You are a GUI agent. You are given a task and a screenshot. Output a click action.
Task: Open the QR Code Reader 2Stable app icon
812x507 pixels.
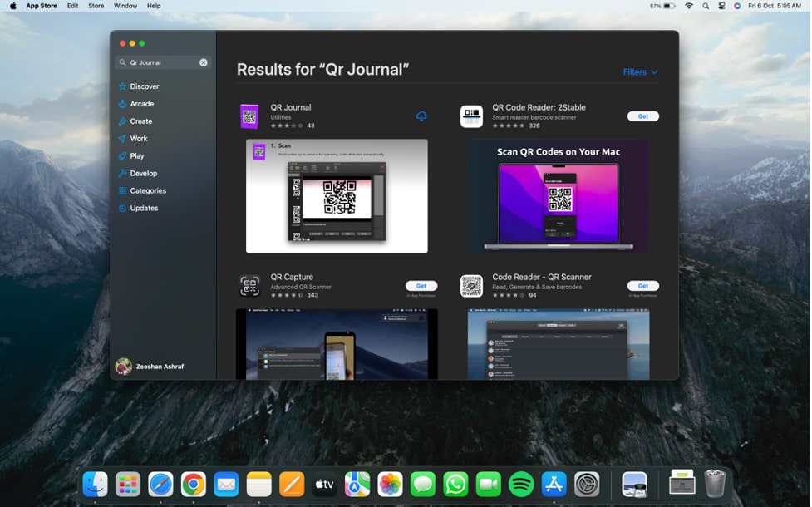(x=471, y=116)
